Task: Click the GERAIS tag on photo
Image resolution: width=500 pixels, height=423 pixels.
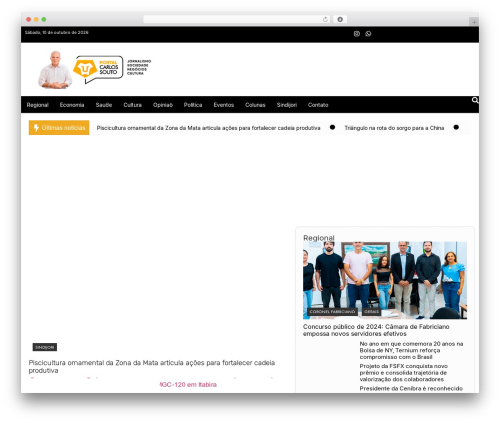Action: pos(372,312)
